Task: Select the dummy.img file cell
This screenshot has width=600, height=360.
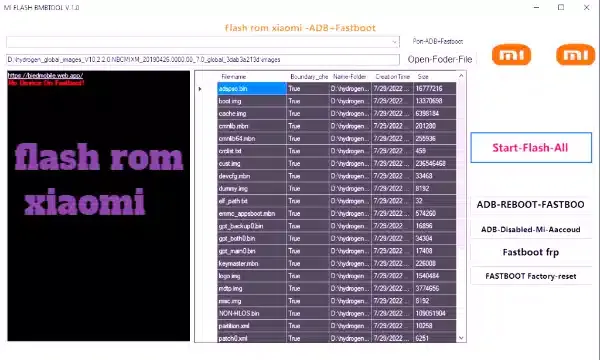Action: tap(252, 189)
